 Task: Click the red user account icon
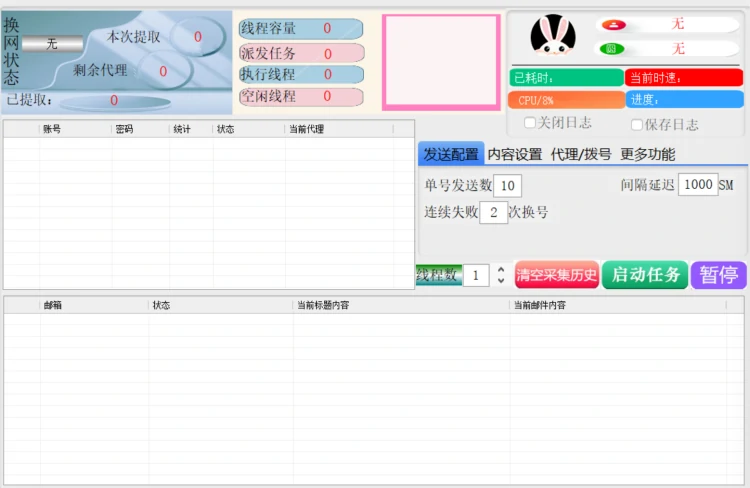614,24
